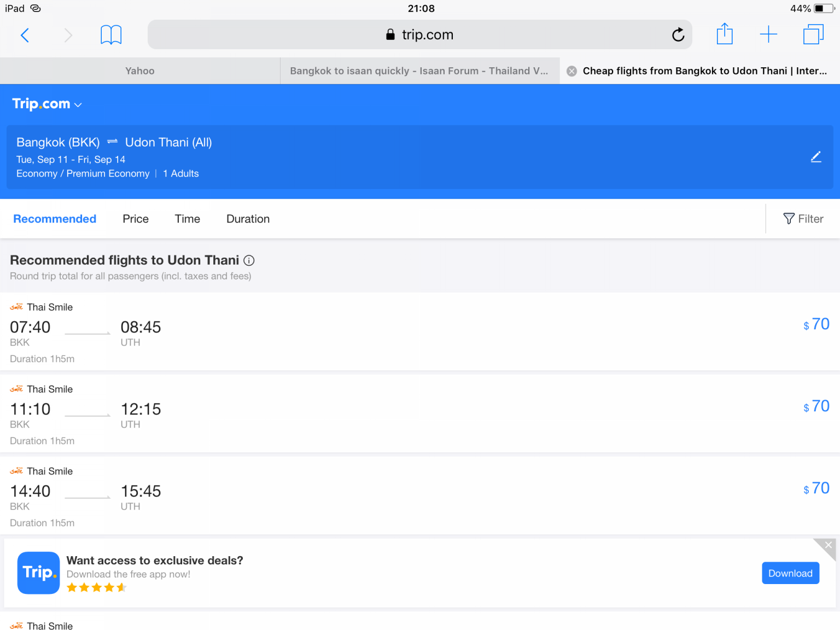840x630 pixels.
Task: Tap the star rating in app banner
Action: coord(96,588)
